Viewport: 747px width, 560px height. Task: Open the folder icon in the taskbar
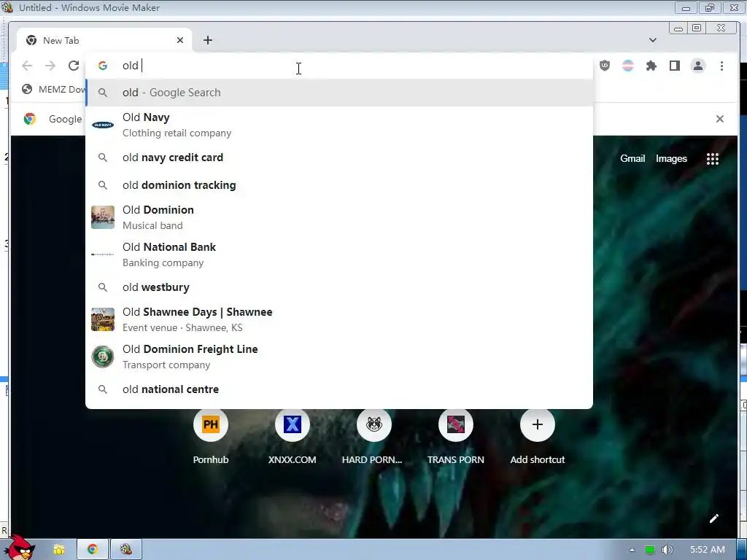(58, 550)
